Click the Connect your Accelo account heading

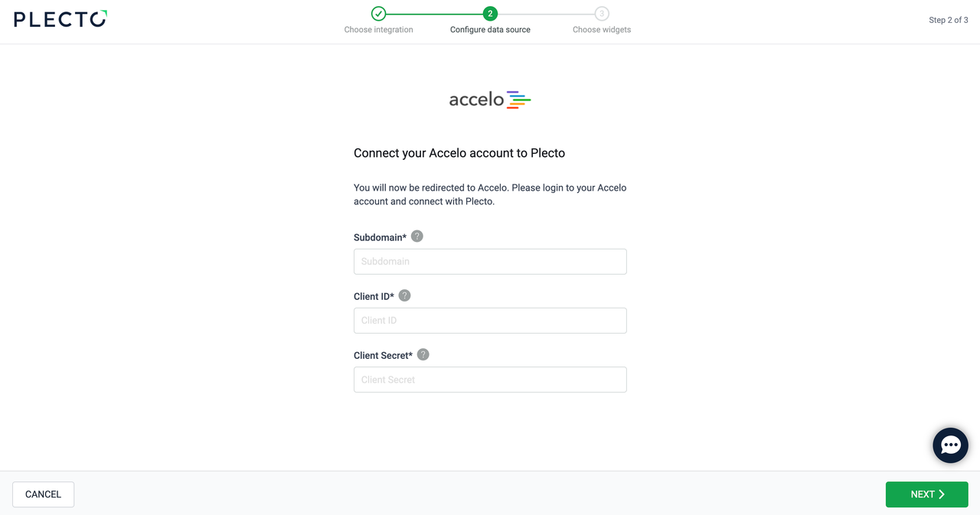(x=459, y=153)
